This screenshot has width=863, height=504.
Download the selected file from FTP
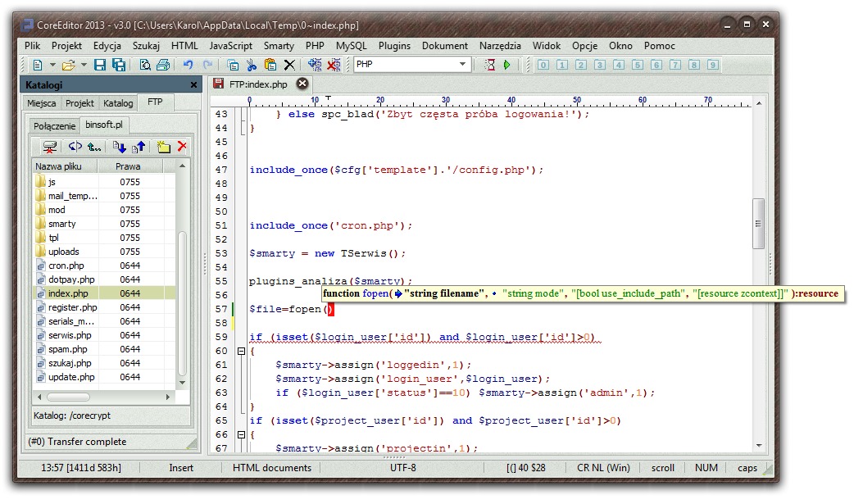click(120, 147)
